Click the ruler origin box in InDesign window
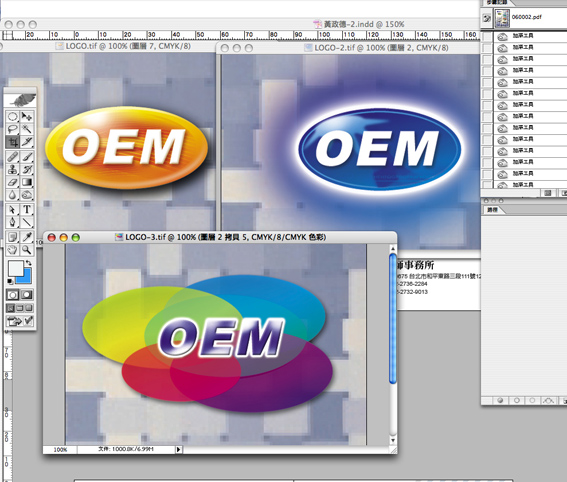The width and height of the screenshot is (567, 482). (8, 35)
